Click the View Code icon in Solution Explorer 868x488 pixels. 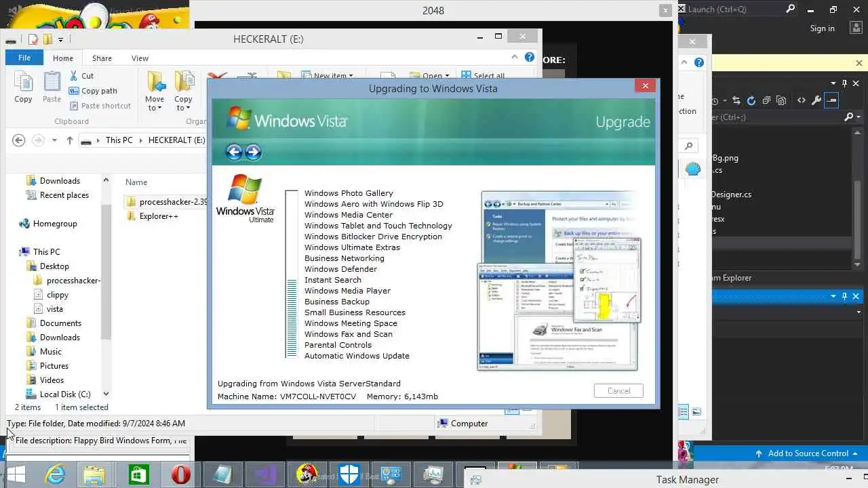(x=802, y=100)
